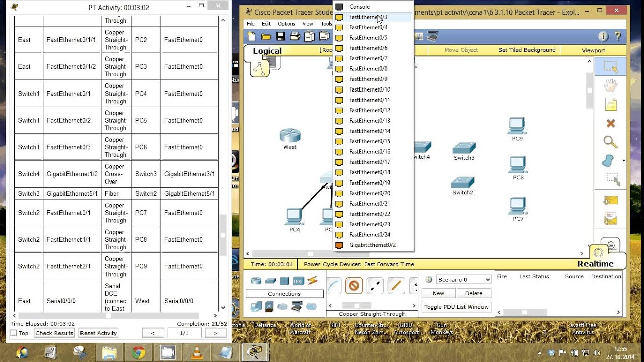The image size is (644, 362).
Task: Open network information (i) icon
Action: [x=603, y=36]
